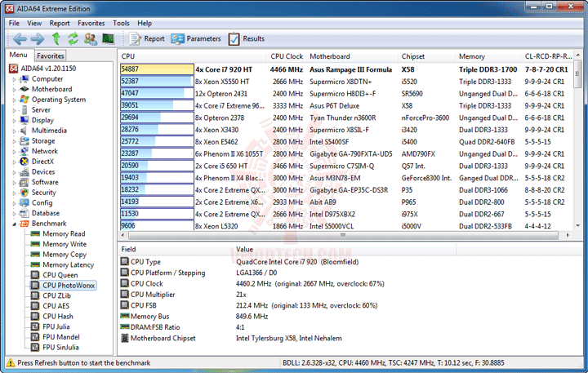Open the Favorites menu
Screen dimensions: 588x373
pos(91,23)
